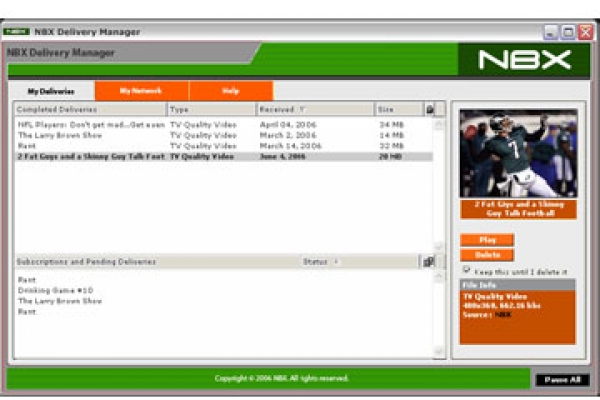Click the orange video title caption under thumbnail
Screen dimensions: 600x400
[518, 209]
